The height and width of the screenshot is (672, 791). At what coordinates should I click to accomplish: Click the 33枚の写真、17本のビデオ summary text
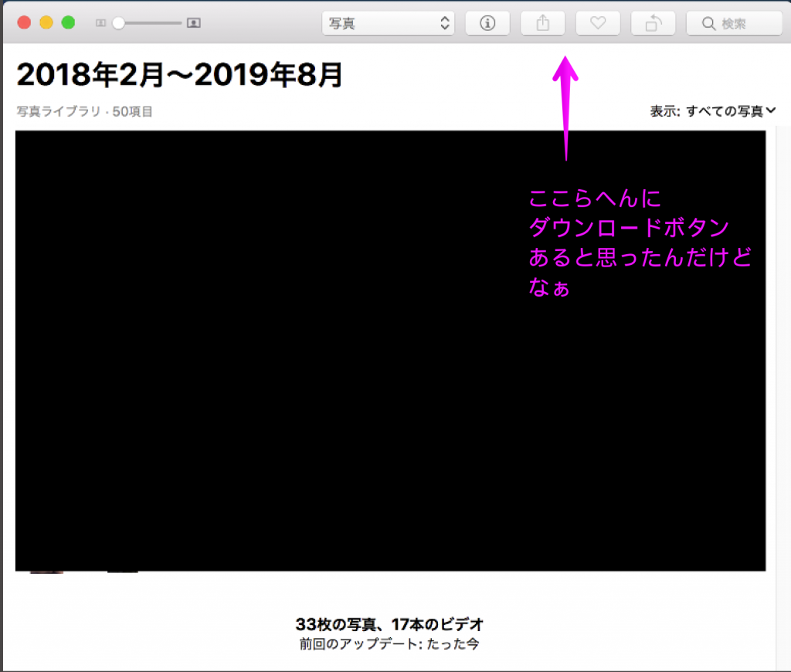(x=389, y=624)
